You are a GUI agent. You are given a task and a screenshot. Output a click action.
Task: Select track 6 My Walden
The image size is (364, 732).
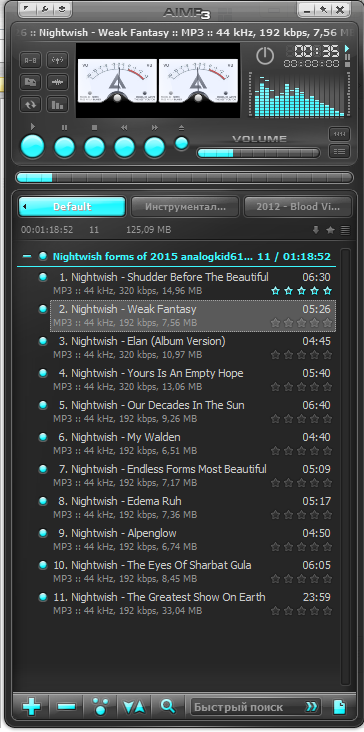(193, 444)
